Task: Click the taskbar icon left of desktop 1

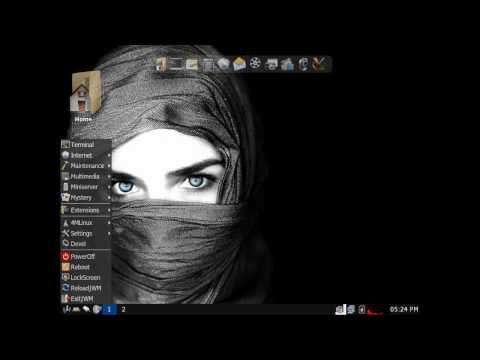Action: click(x=97, y=309)
